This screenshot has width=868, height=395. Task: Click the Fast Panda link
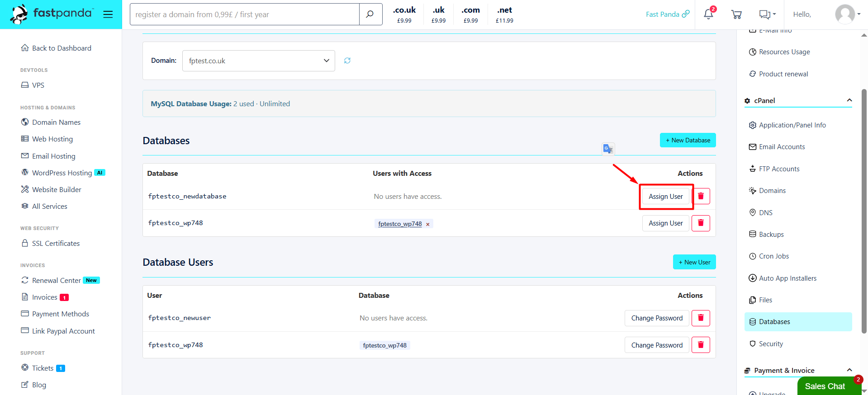(668, 14)
